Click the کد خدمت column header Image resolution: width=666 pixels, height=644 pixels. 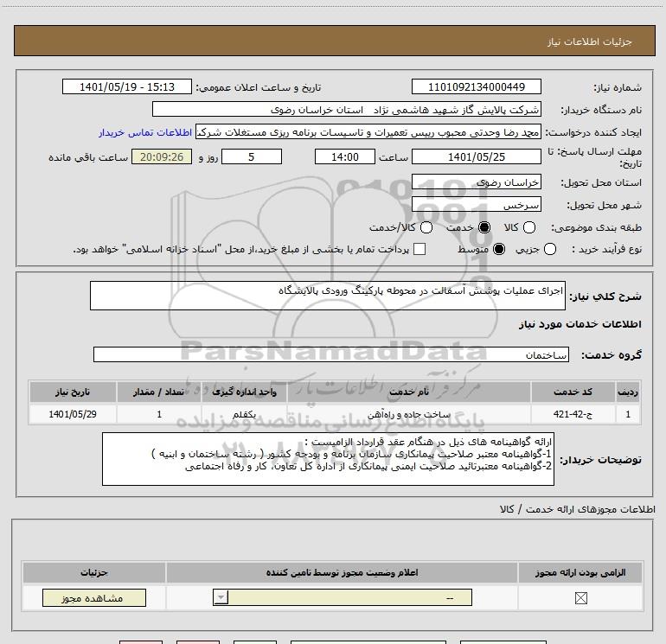tap(573, 392)
